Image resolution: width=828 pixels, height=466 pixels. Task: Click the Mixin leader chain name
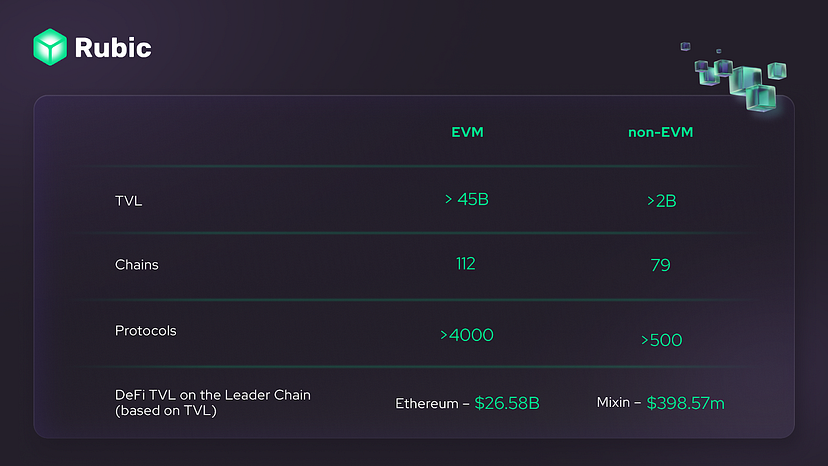coord(613,403)
